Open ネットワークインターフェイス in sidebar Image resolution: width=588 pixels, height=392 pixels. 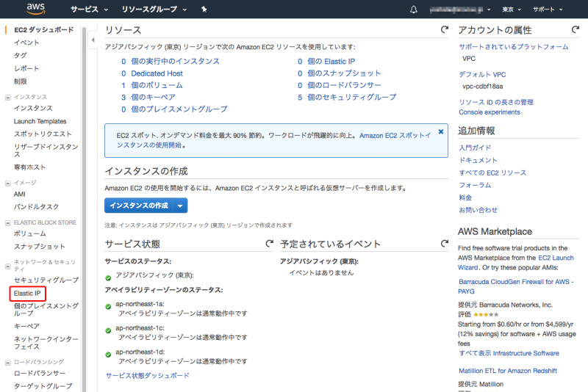point(46,343)
